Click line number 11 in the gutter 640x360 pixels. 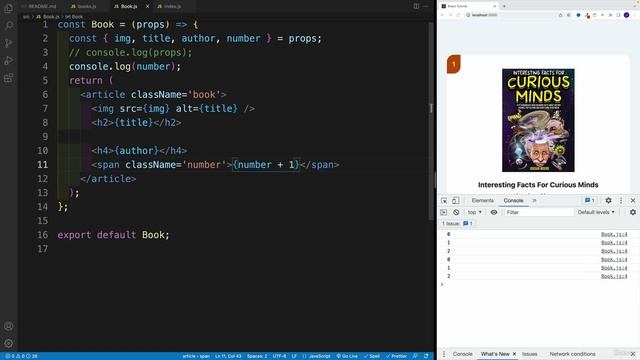click(42, 164)
